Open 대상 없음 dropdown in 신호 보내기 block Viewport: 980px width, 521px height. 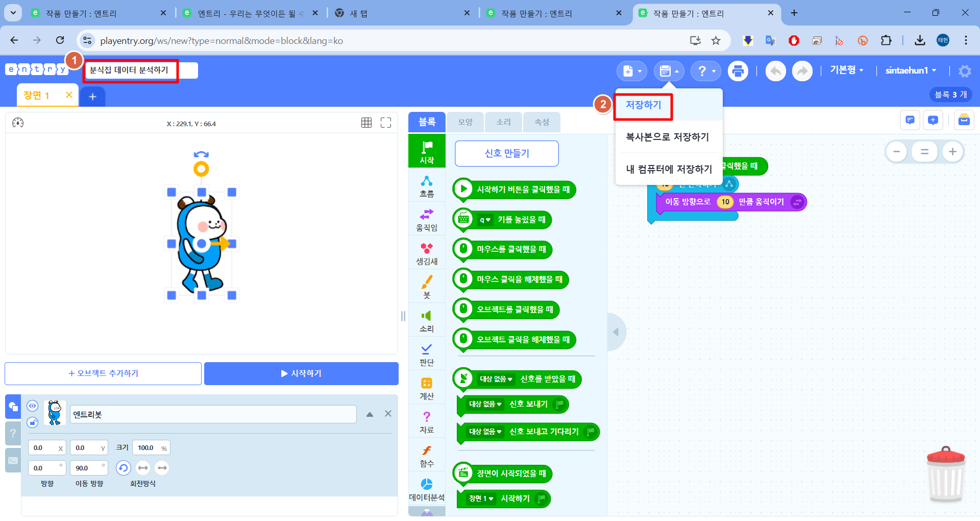click(485, 404)
